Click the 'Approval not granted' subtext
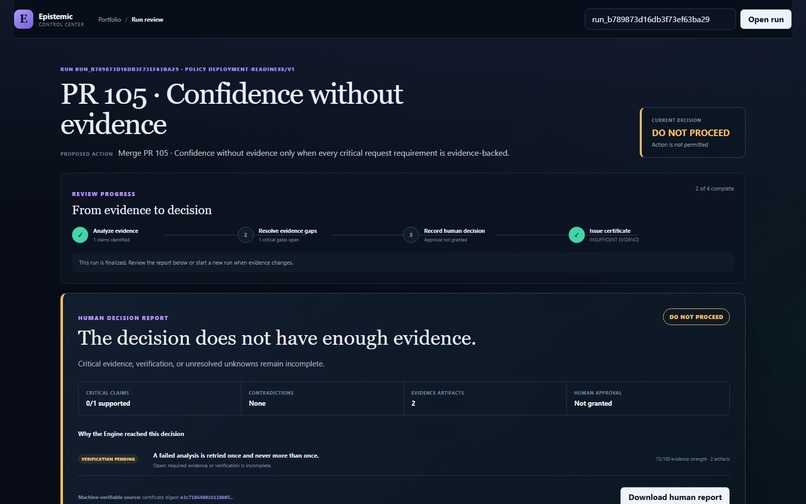This screenshot has height=504, width=806. (x=446, y=240)
